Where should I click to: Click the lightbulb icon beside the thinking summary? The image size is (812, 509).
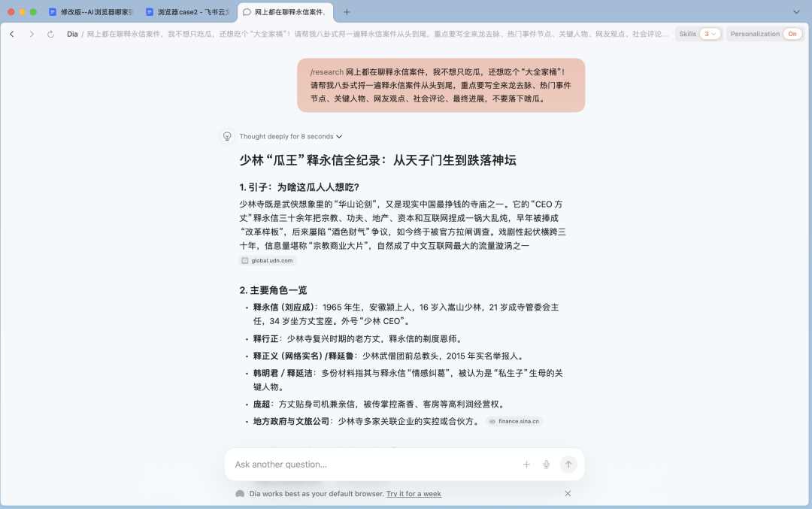pyautogui.click(x=226, y=135)
